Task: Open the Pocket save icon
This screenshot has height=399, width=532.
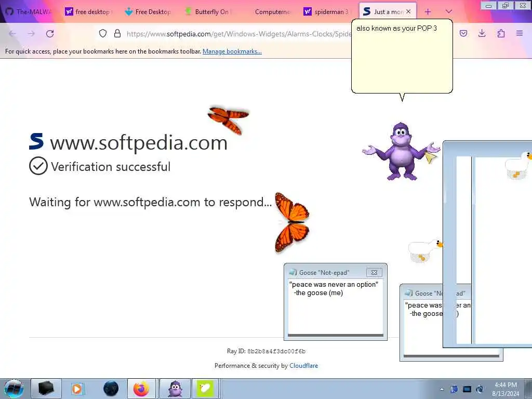Action: click(x=463, y=33)
